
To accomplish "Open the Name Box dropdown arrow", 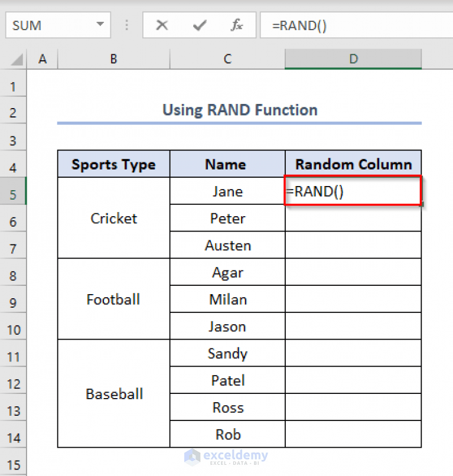I will coord(99,25).
